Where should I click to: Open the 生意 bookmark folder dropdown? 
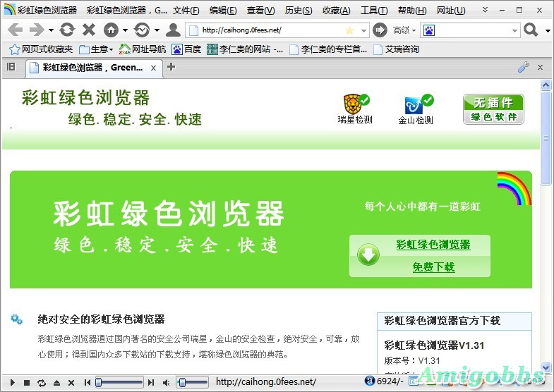click(x=96, y=49)
